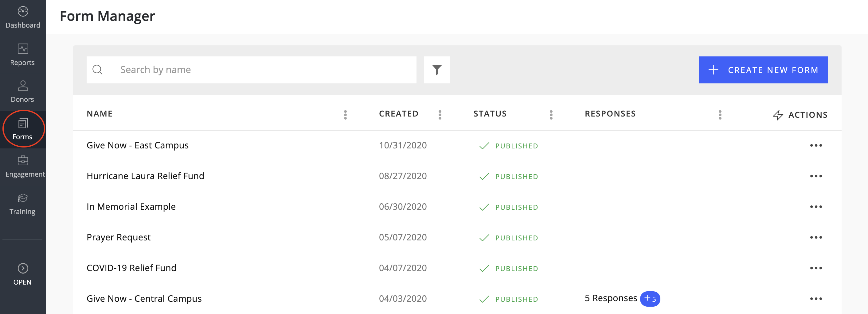This screenshot has width=868, height=314.
Task: Open Give Now - East Campus form
Action: click(138, 145)
